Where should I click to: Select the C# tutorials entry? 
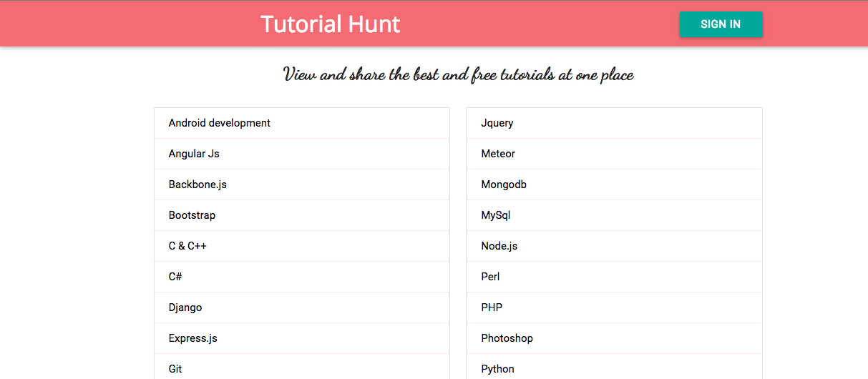pyautogui.click(x=302, y=277)
